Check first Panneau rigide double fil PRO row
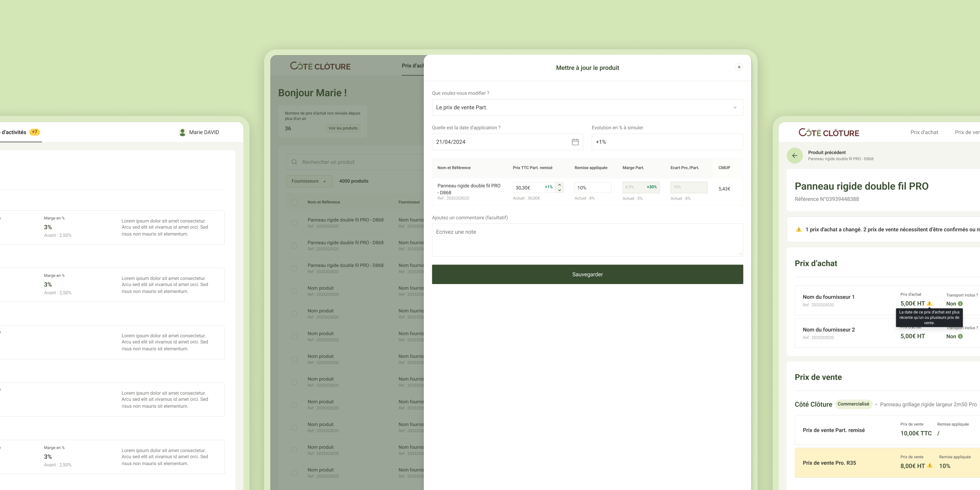 (x=294, y=223)
